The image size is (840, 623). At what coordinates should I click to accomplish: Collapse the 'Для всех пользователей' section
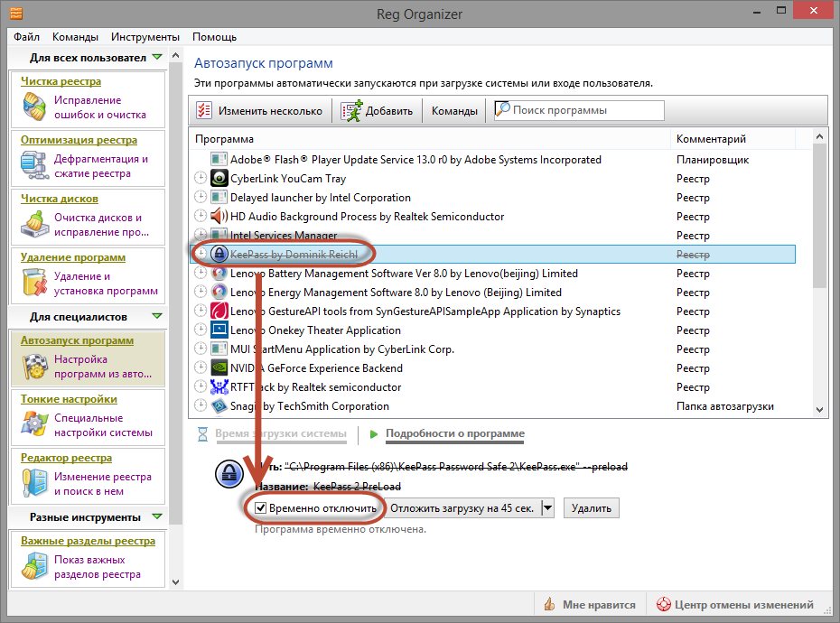coord(157,58)
